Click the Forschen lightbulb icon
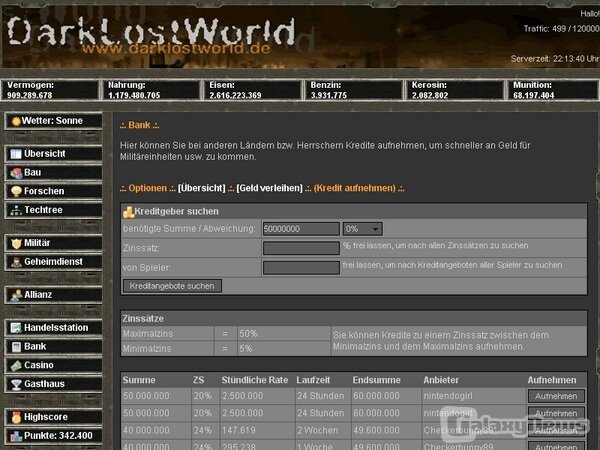 coord(16,191)
